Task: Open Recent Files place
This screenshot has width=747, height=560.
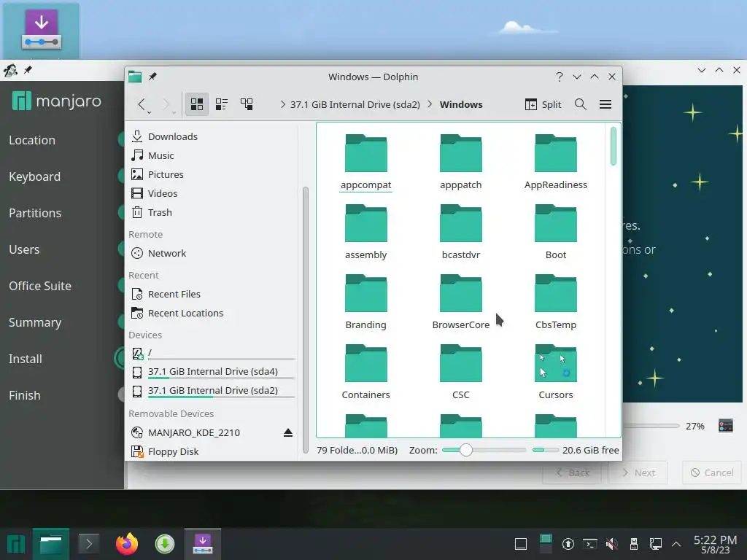Action: (212, 295)
